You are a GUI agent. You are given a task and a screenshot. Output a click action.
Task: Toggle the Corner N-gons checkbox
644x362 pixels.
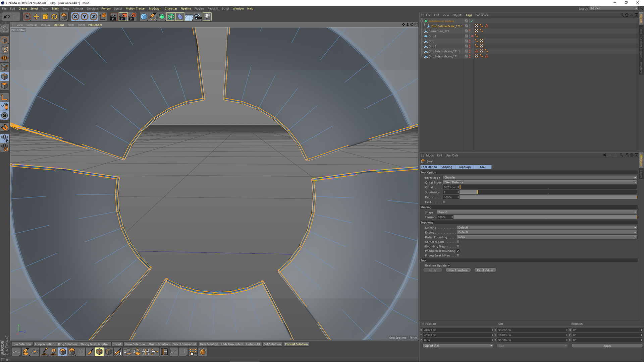[458, 242]
